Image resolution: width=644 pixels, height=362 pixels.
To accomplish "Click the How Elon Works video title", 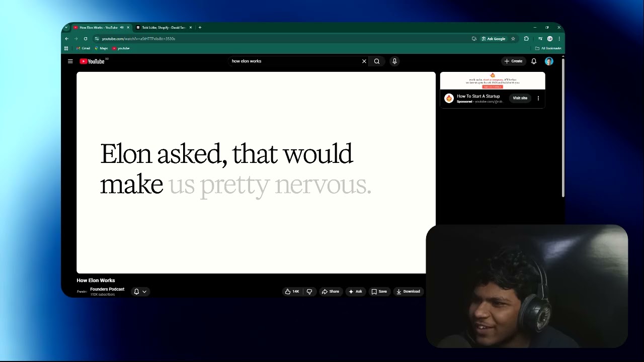I will coord(96,281).
